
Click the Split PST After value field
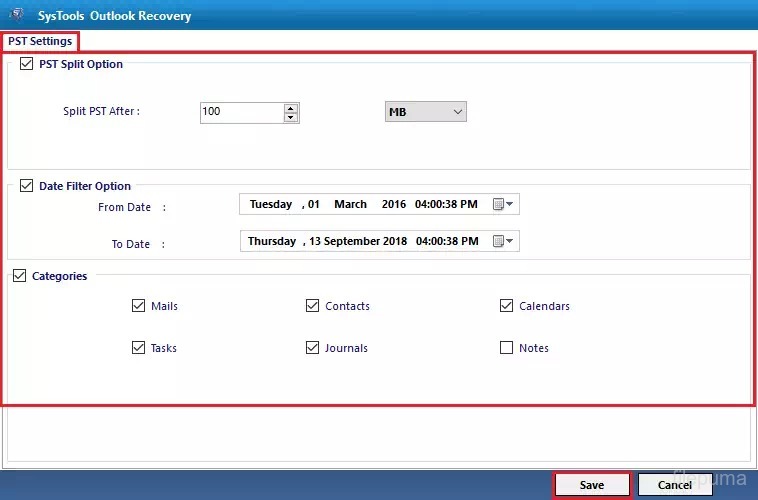coord(240,112)
